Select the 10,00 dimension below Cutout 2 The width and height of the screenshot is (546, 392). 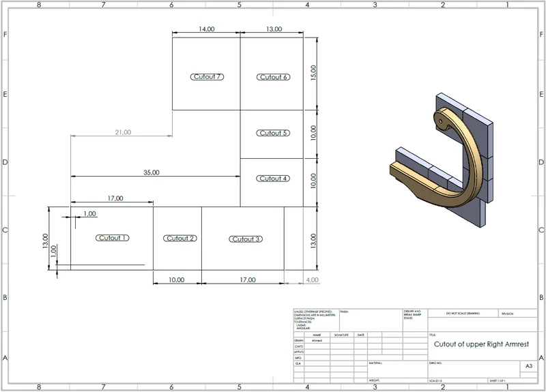pos(177,280)
